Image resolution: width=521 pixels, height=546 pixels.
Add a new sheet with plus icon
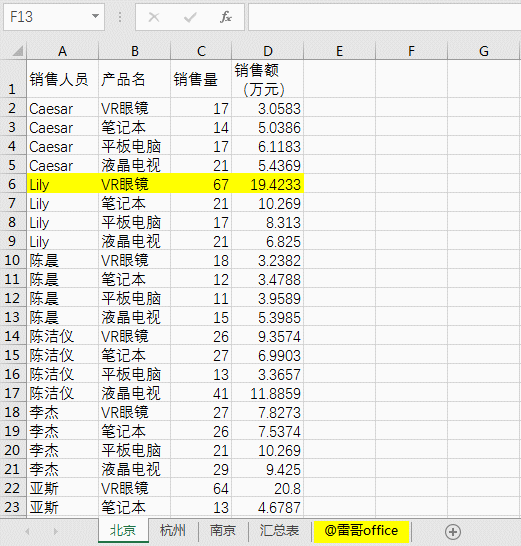coord(453,532)
